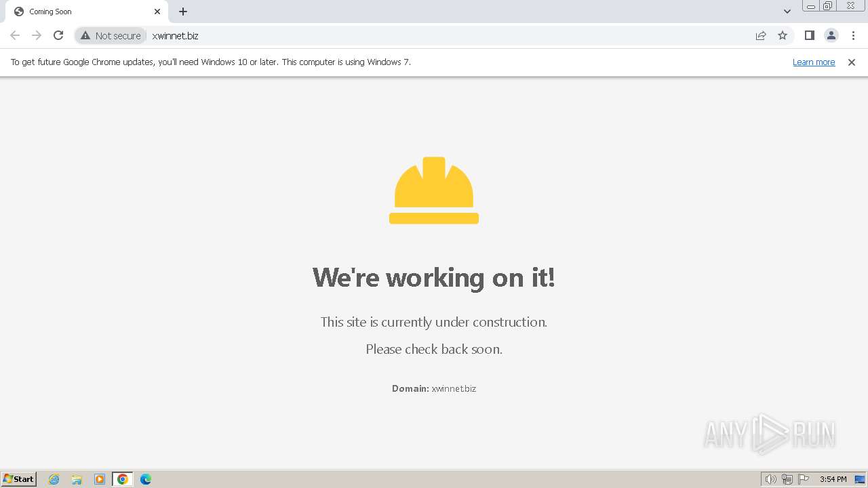Open the volume tray icon
The image size is (868, 488).
click(771, 479)
